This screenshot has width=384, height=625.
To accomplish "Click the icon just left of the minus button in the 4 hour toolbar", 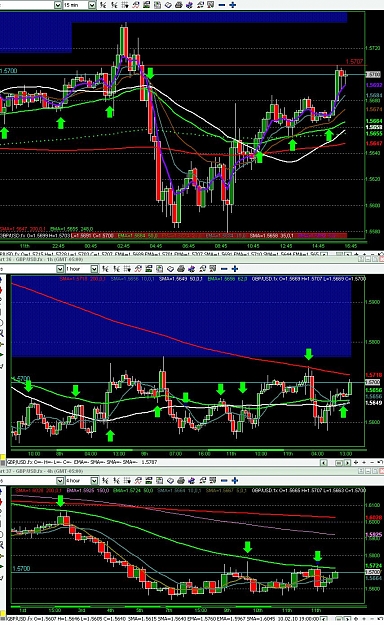I will 213,480.
